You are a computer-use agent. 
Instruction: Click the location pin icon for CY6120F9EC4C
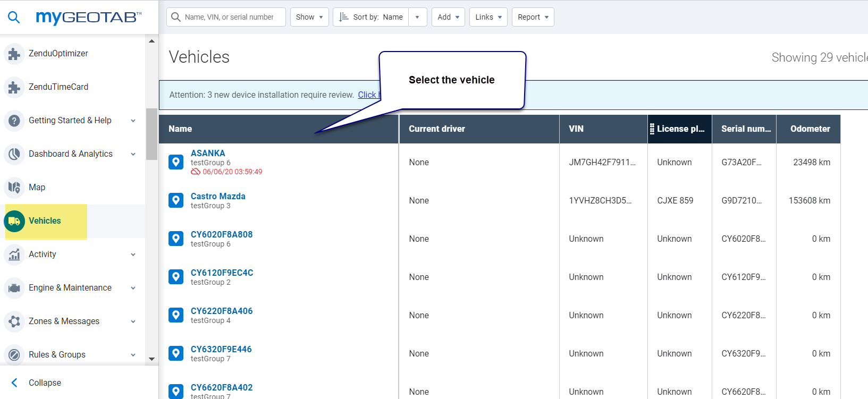[176, 277]
